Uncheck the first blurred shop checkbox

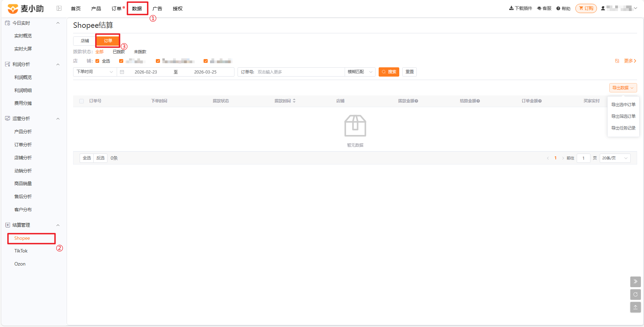tap(121, 61)
